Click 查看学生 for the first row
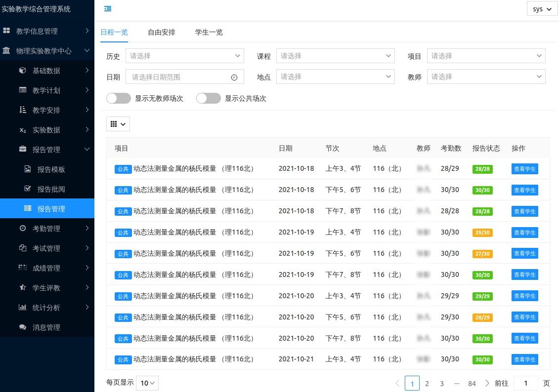This screenshot has height=392, width=559. pos(524,169)
